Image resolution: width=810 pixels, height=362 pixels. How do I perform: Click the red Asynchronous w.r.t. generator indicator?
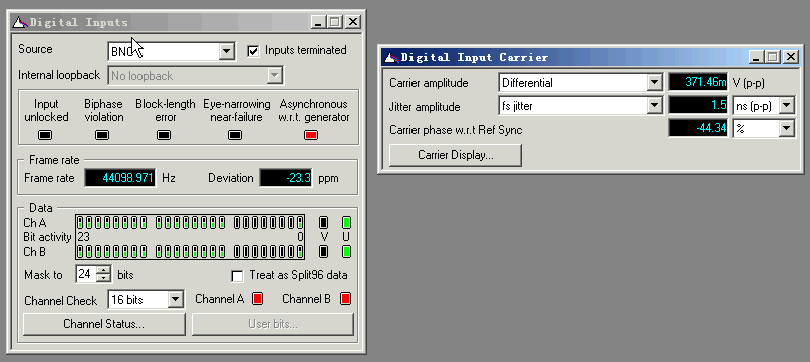tap(311, 135)
